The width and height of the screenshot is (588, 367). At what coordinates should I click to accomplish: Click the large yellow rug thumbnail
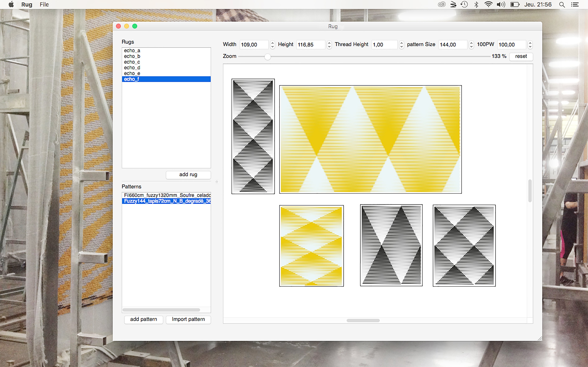[x=370, y=139]
